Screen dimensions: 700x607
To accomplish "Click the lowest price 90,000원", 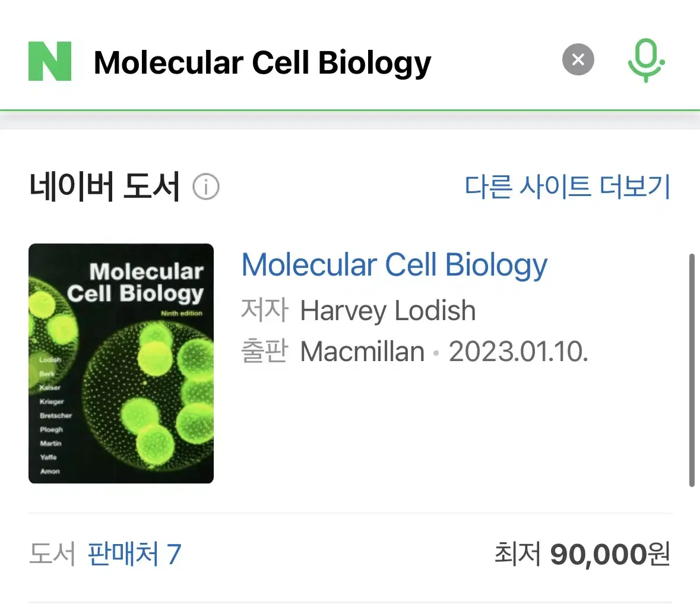I will point(610,554).
